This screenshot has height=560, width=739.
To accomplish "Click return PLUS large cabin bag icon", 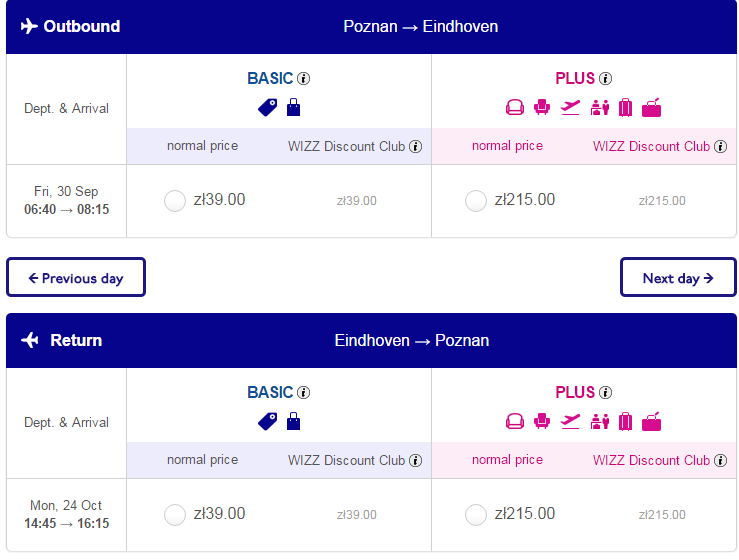I will click(651, 421).
